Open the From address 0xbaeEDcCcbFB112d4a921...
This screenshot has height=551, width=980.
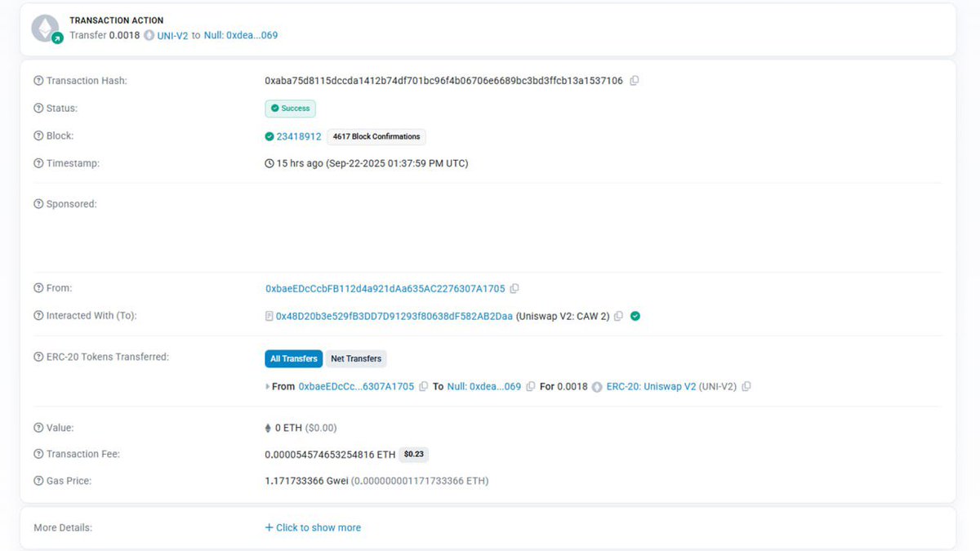pos(385,289)
